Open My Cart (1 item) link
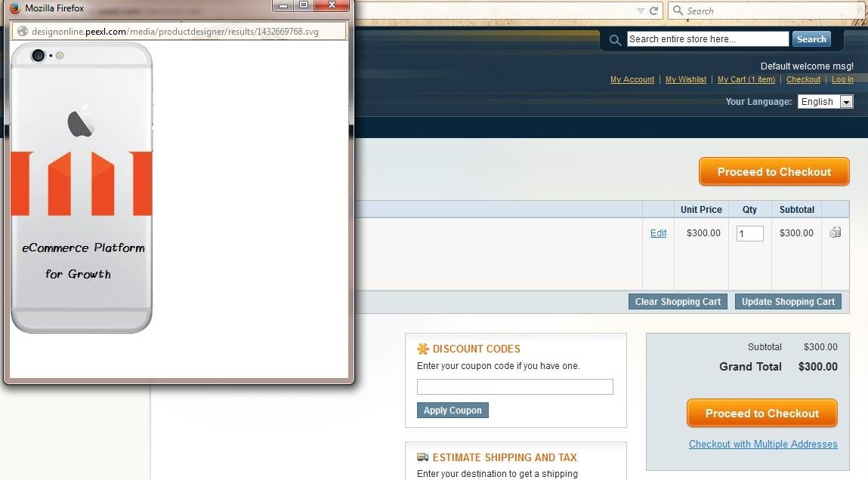 tap(746, 80)
